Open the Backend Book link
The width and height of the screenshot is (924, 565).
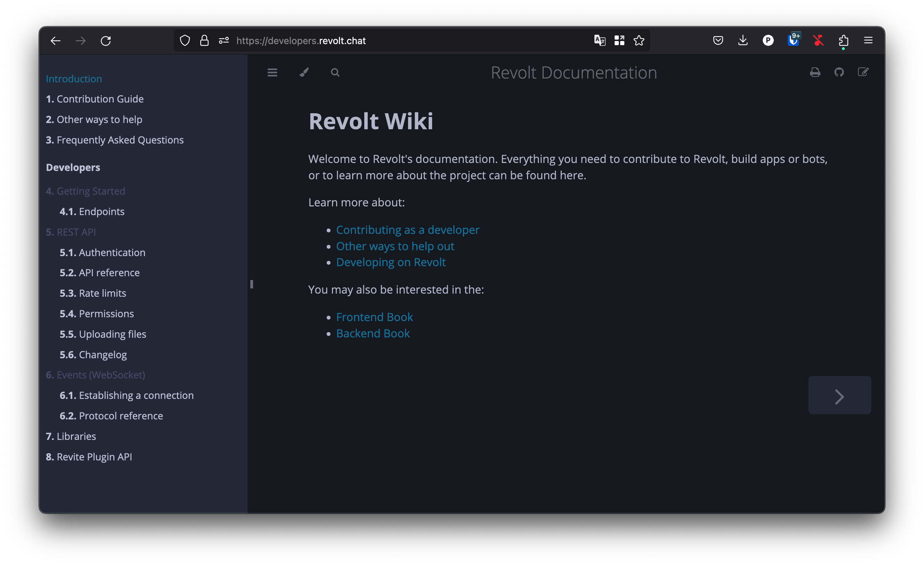pyautogui.click(x=373, y=334)
